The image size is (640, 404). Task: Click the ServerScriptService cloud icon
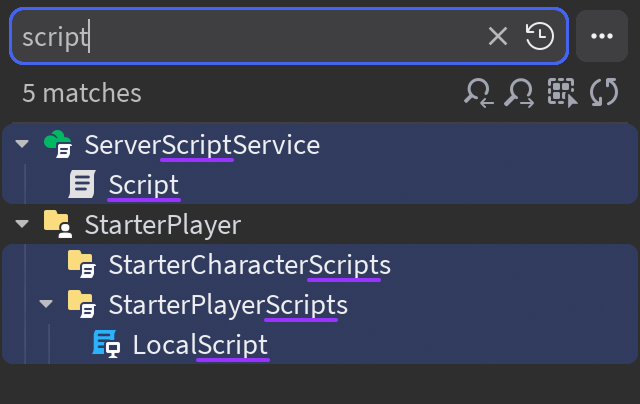(57, 145)
